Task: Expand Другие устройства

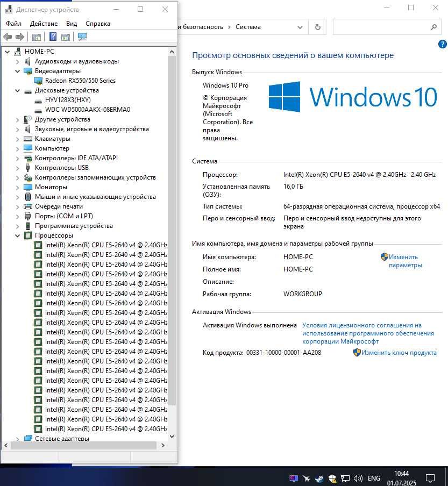Action: tap(17, 120)
